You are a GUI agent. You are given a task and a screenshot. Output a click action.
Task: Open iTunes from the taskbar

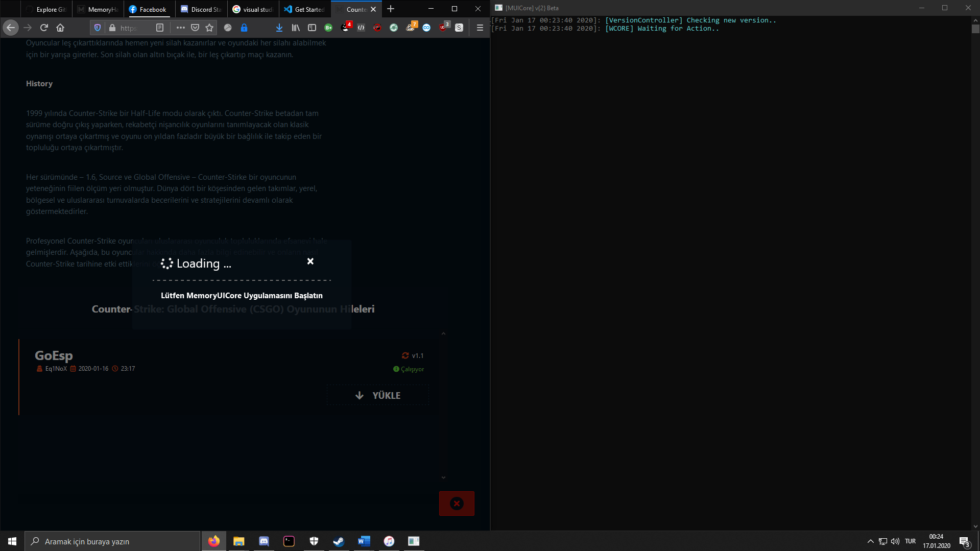389,541
